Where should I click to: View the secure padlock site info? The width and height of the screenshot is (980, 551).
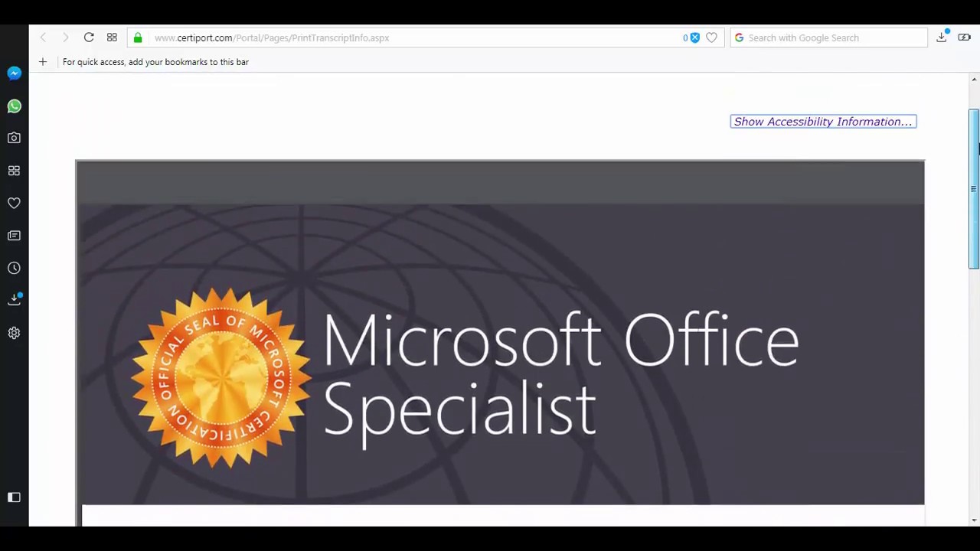click(x=138, y=37)
